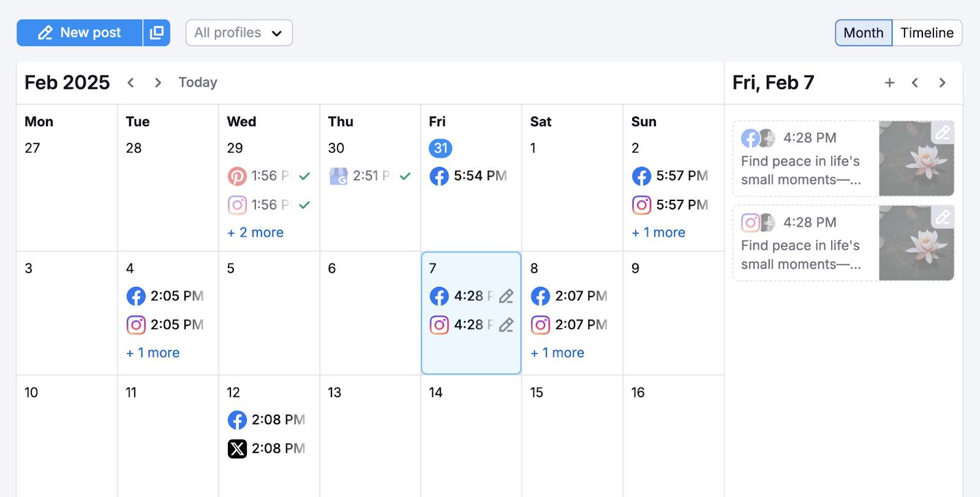
Task: Switch to the Month view tab
Action: (864, 32)
